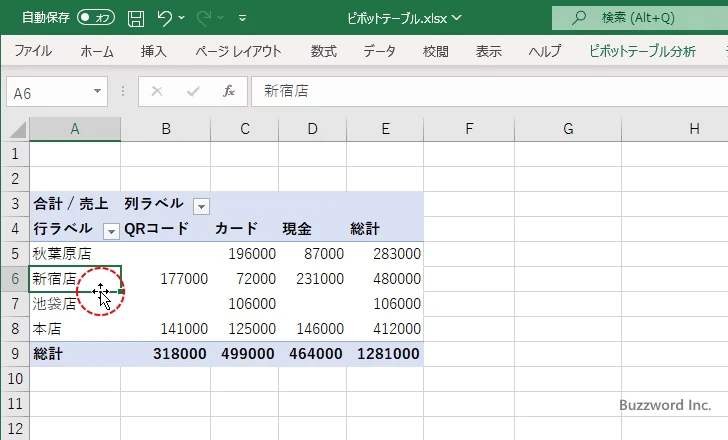
Task: Open the column labels filter dropdown
Action: pos(201,205)
